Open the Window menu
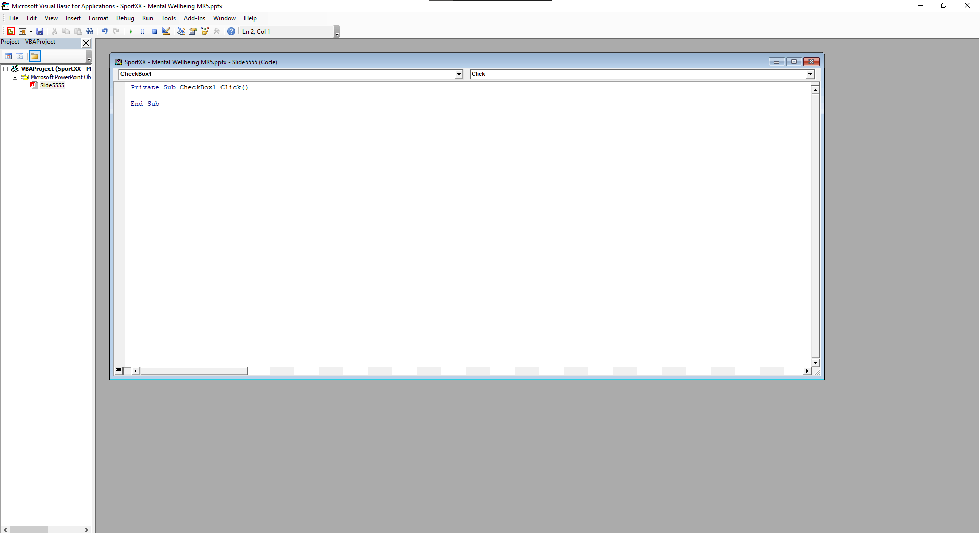This screenshot has width=980, height=533. [x=225, y=18]
